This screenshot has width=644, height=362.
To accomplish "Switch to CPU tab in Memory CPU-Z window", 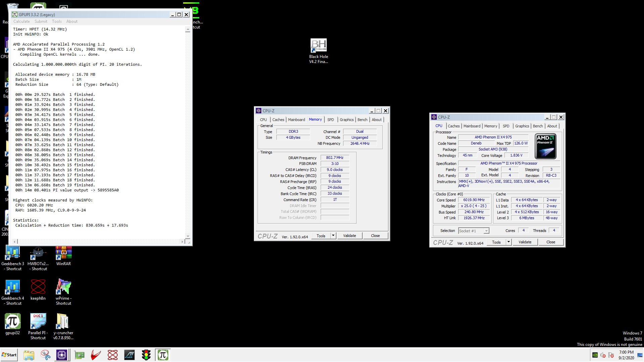I will point(263,120).
